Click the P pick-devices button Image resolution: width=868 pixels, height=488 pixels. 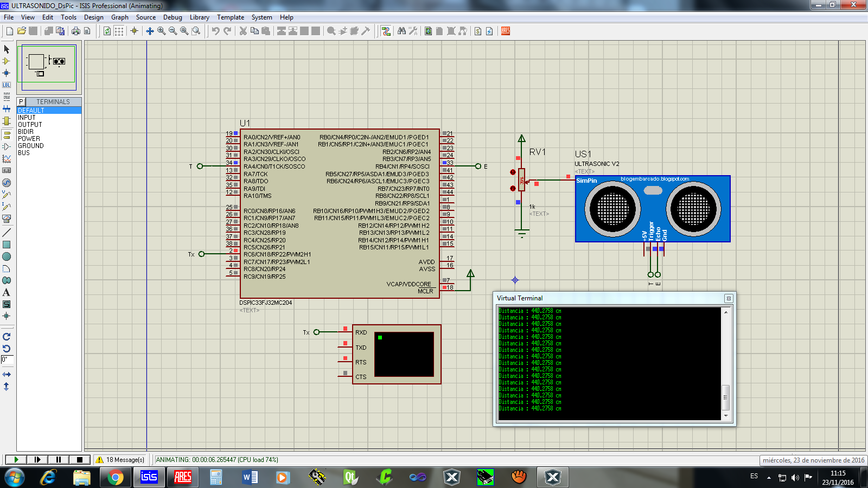20,101
